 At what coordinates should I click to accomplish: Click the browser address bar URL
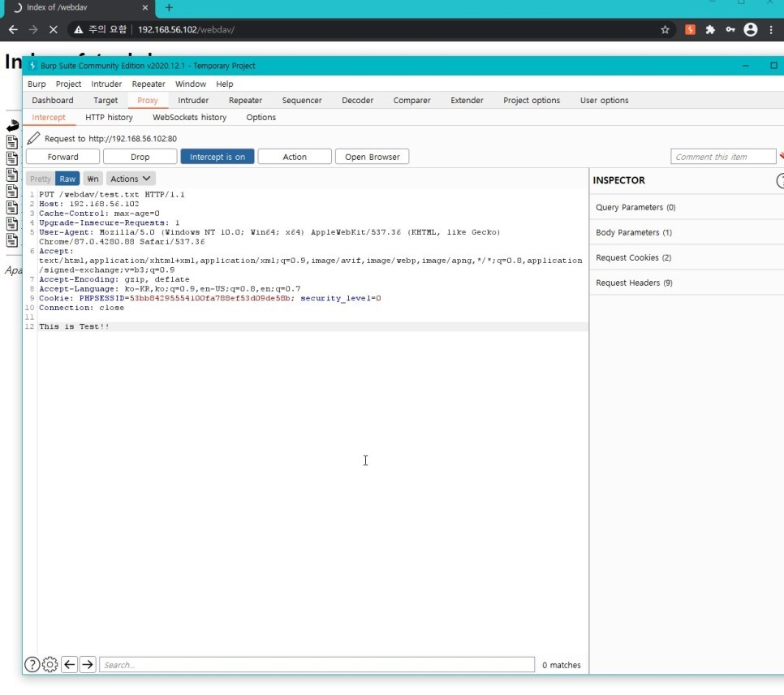(186, 29)
